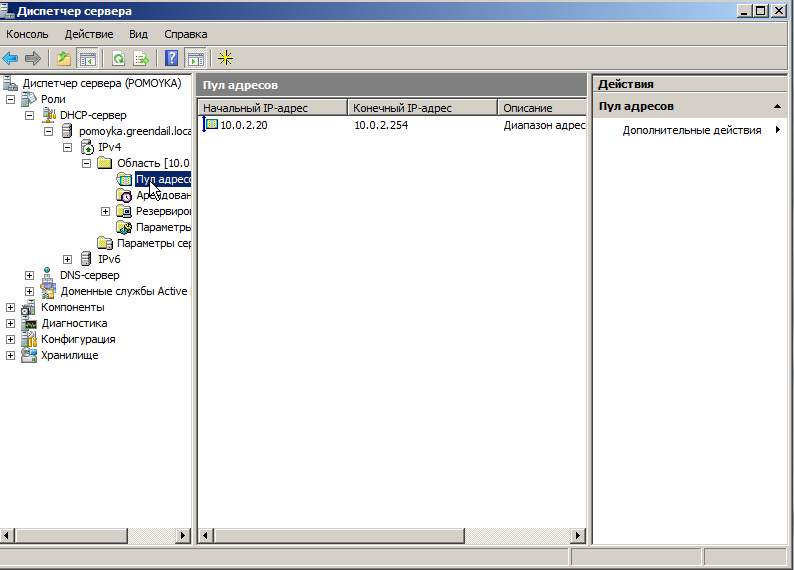The width and height of the screenshot is (794, 570).
Task: Click the Параметры сервера folder icon
Action: tap(105, 243)
